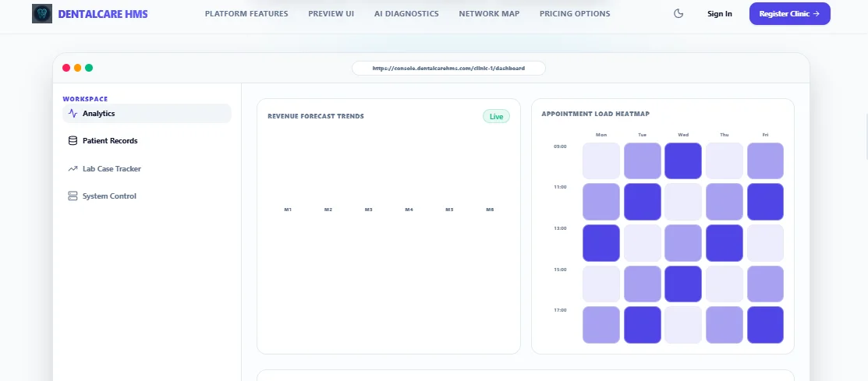Click the Wednesday 09:00 heatmap cell

point(683,161)
